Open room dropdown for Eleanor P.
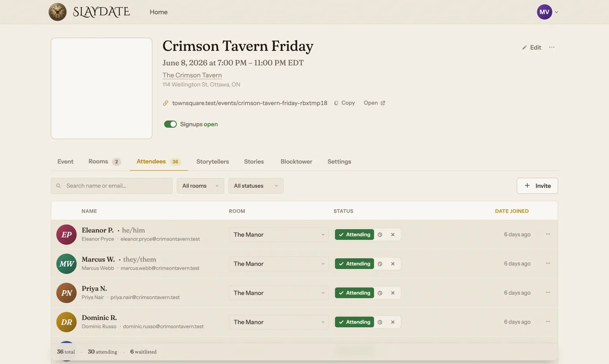The width and height of the screenshot is (609, 364). 279,235
